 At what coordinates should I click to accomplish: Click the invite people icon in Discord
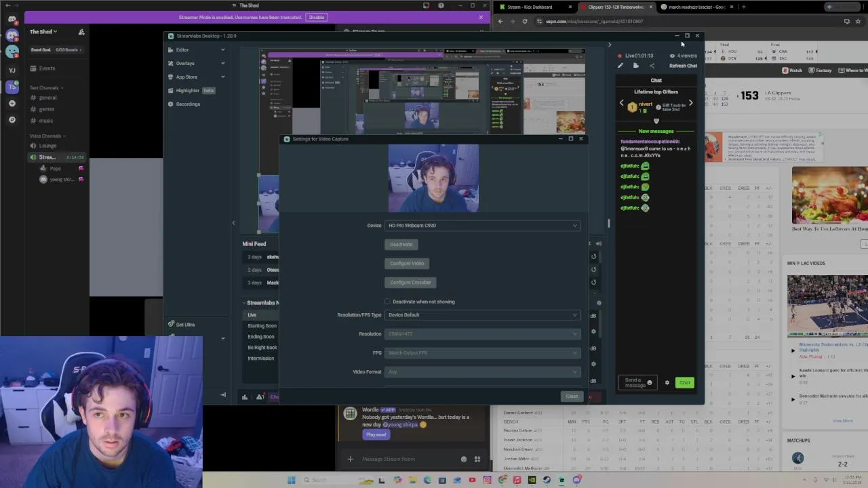tap(81, 32)
